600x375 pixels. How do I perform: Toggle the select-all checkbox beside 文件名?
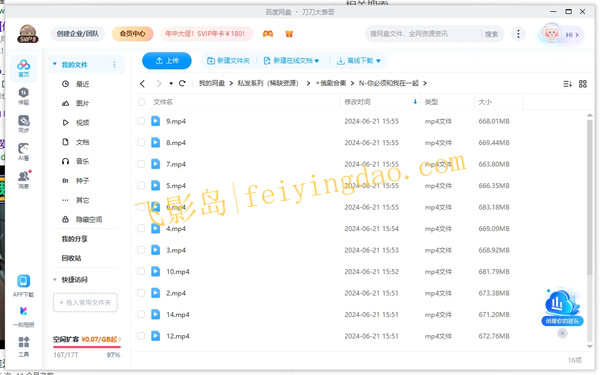tap(142, 102)
